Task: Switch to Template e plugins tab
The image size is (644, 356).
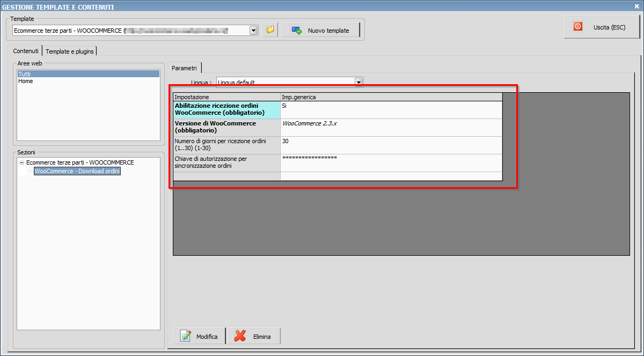Action: coord(70,51)
